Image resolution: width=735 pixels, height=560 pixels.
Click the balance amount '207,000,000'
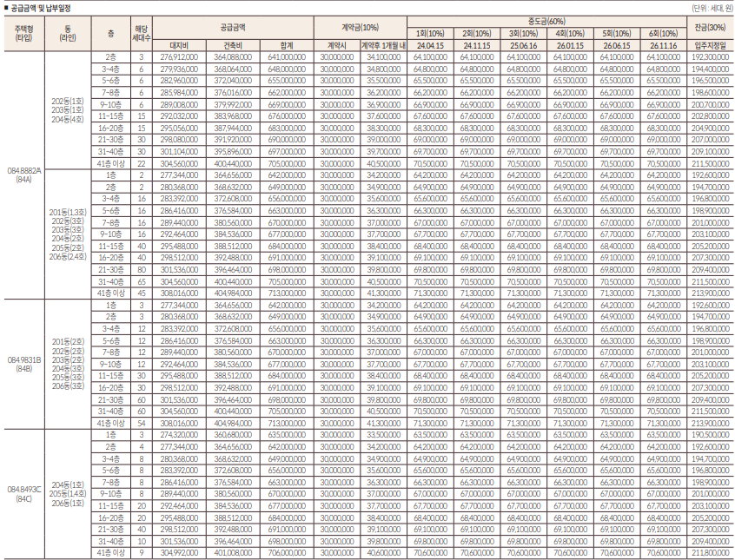(x=711, y=140)
